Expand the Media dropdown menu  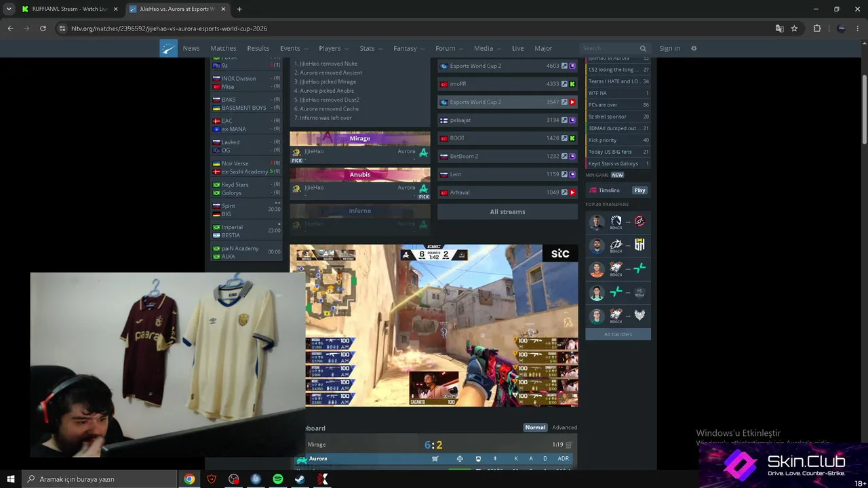click(x=487, y=49)
